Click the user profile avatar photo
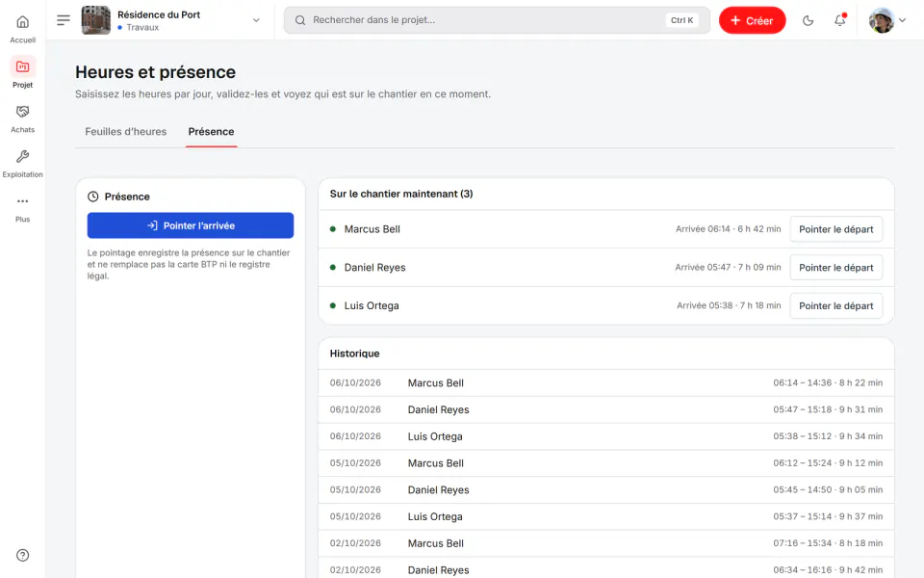The image size is (924, 578). (x=882, y=20)
